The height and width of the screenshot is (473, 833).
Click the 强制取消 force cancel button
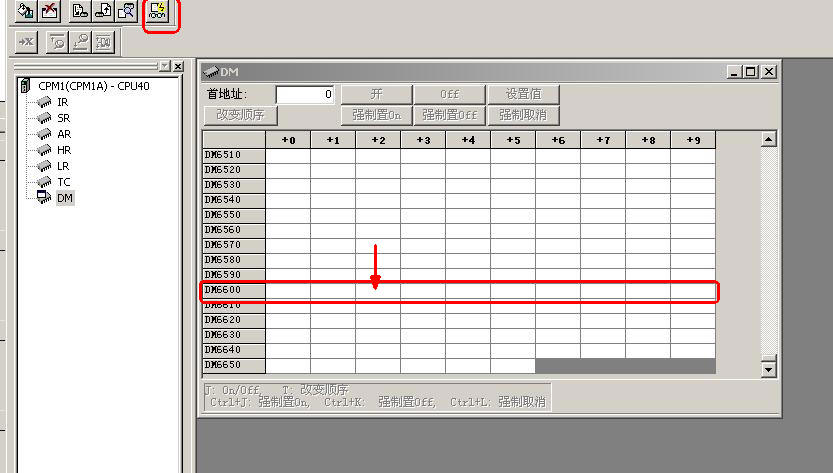pyautogui.click(x=522, y=115)
